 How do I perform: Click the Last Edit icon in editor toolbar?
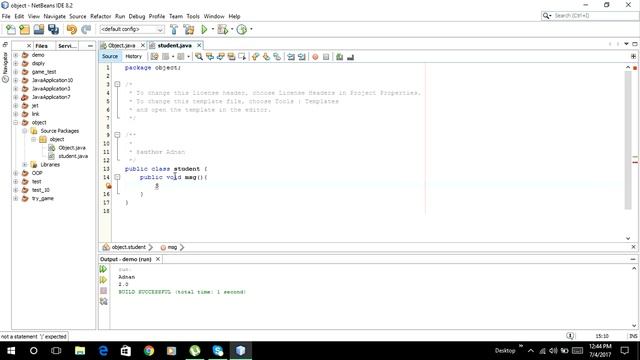(x=154, y=57)
